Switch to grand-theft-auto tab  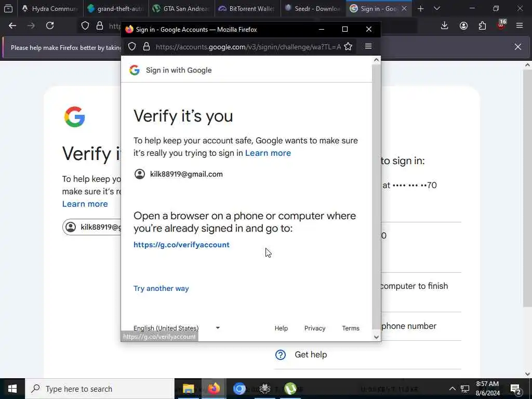pos(116,9)
